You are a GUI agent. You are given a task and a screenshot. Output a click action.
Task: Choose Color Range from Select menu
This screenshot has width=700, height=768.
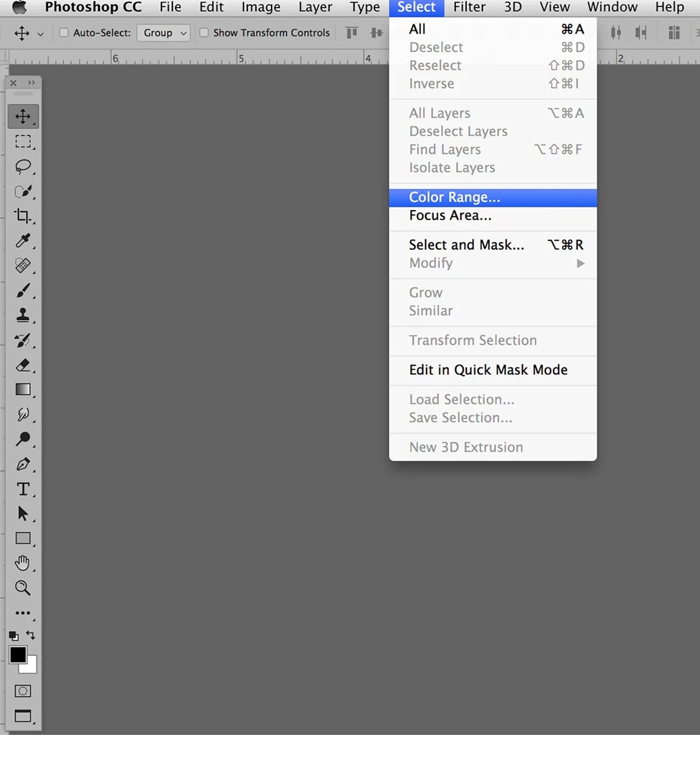pos(493,197)
